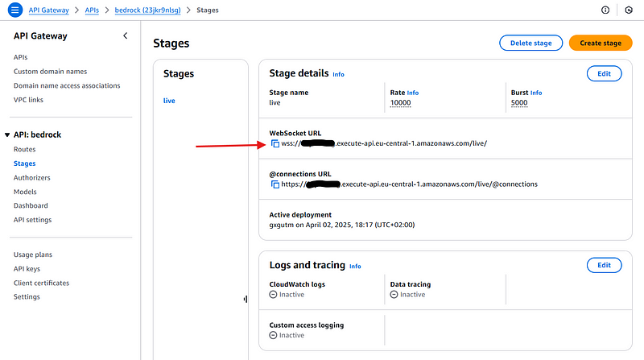This screenshot has width=644, height=360.
Task: Open APIs in sidebar
Action: click(x=21, y=57)
